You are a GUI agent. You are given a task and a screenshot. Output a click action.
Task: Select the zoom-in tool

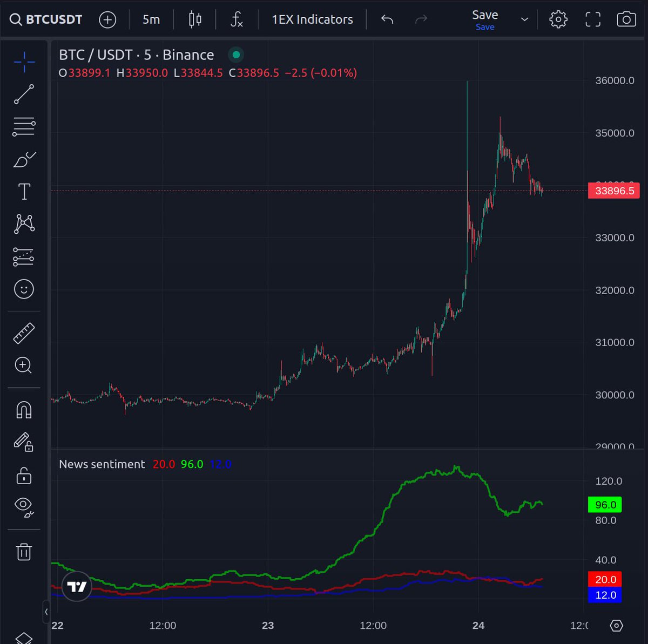[24, 365]
